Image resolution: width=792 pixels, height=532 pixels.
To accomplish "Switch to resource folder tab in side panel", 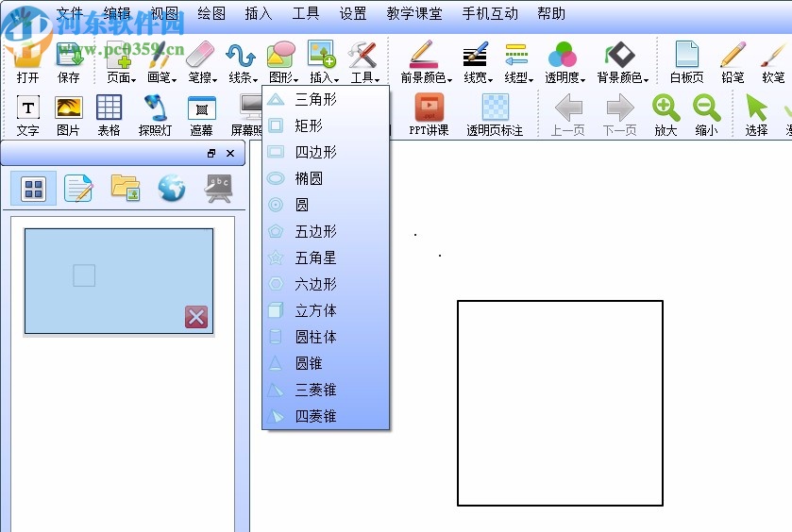I will 126,188.
